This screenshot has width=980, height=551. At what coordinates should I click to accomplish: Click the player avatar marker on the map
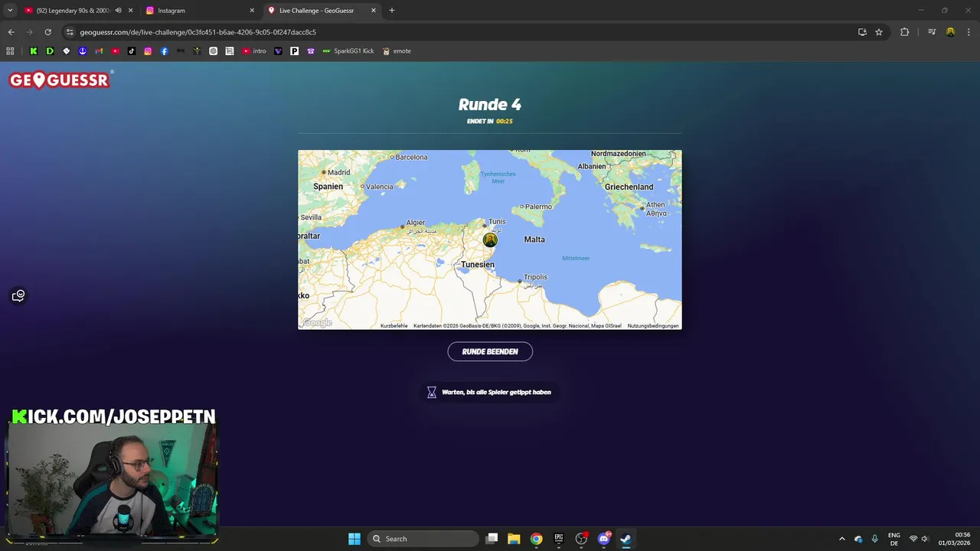pyautogui.click(x=490, y=240)
